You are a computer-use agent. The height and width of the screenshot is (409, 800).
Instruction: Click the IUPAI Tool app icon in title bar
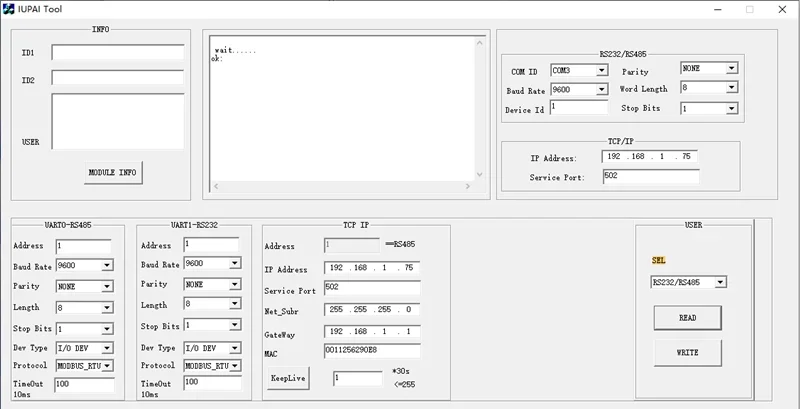click(8, 9)
